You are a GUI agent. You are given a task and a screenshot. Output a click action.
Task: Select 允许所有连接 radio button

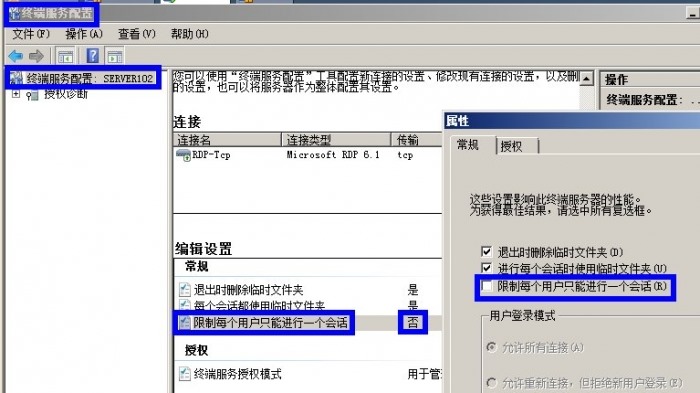coord(492,347)
